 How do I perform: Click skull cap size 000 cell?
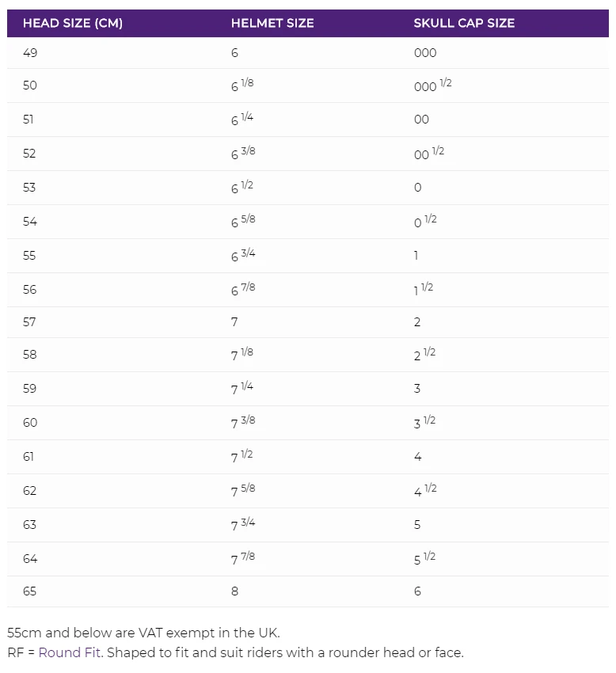click(425, 53)
